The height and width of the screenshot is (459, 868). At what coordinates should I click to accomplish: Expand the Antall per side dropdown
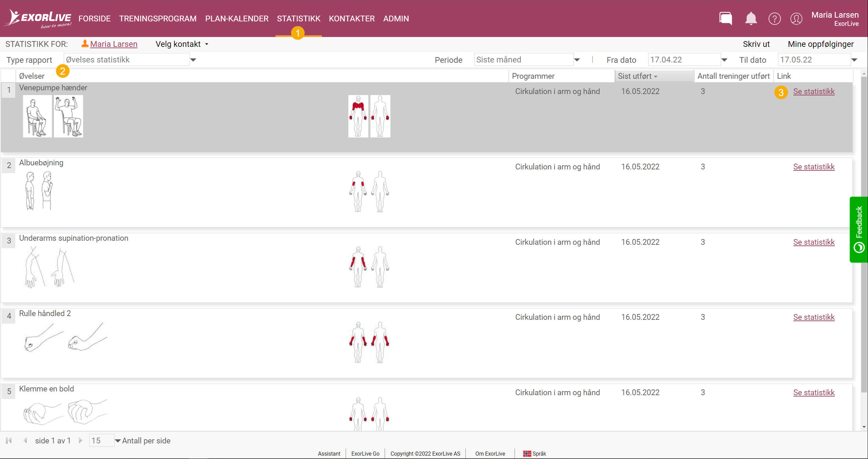point(118,441)
